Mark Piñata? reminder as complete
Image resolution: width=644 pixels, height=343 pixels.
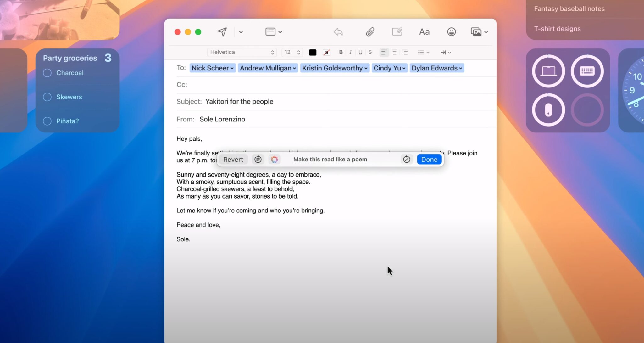click(x=47, y=121)
